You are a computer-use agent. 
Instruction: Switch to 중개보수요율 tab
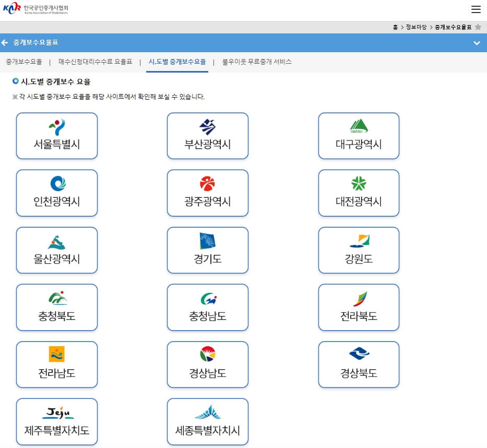[x=24, y=62]
